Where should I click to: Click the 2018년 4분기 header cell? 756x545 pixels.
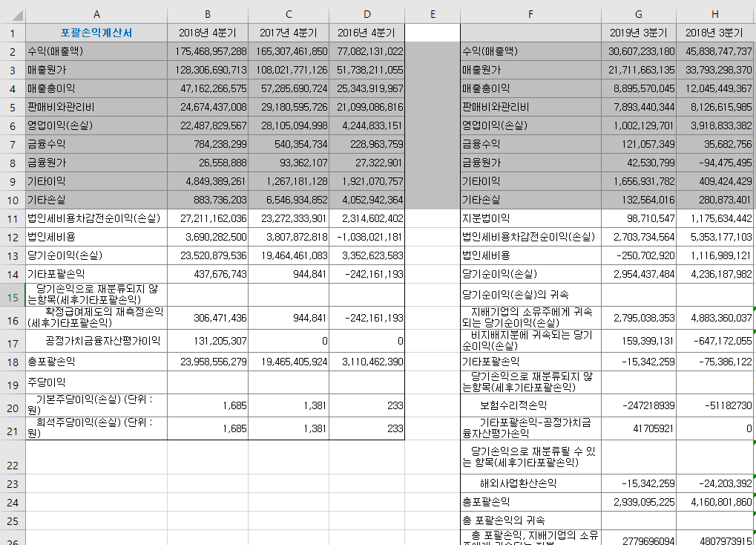[208, 33]
